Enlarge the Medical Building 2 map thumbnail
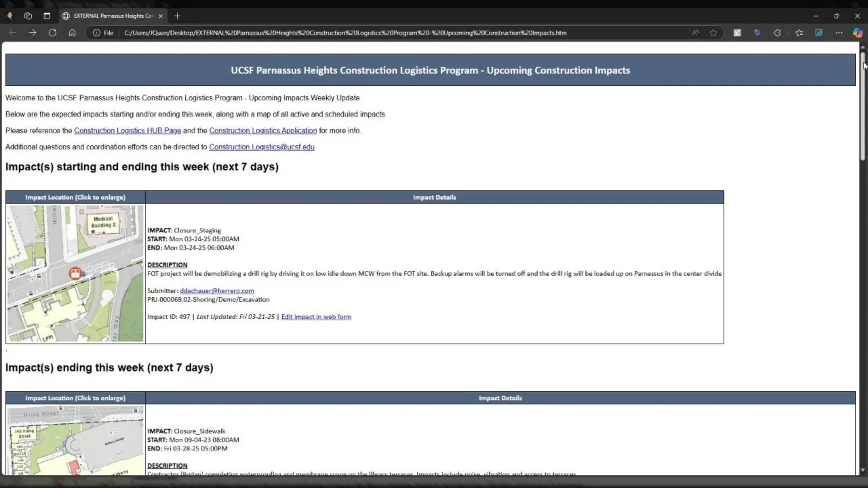Viewport: 868px width, 488px height. tap(75, 273)
